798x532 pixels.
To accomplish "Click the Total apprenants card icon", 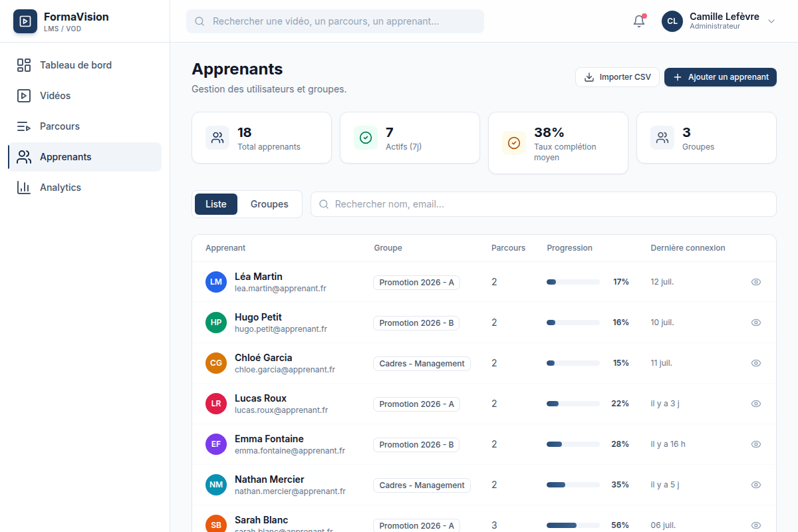I will tap(217, 138).
